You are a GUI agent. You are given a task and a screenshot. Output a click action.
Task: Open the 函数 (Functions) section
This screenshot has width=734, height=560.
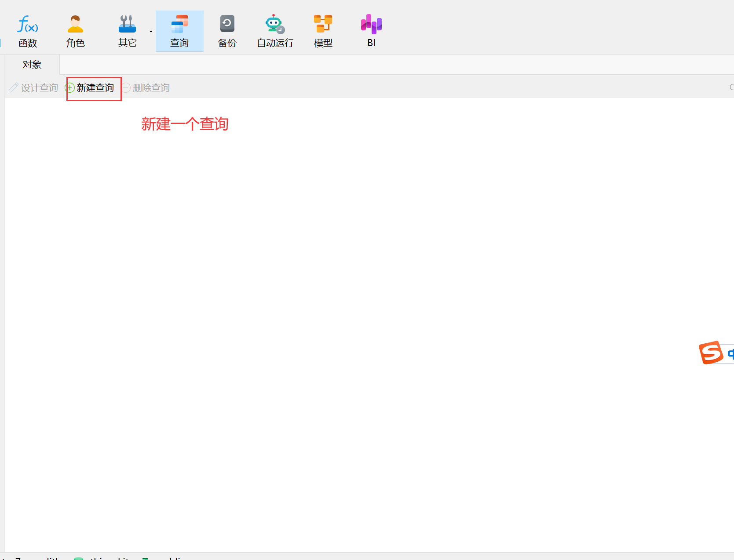point(28,31)
